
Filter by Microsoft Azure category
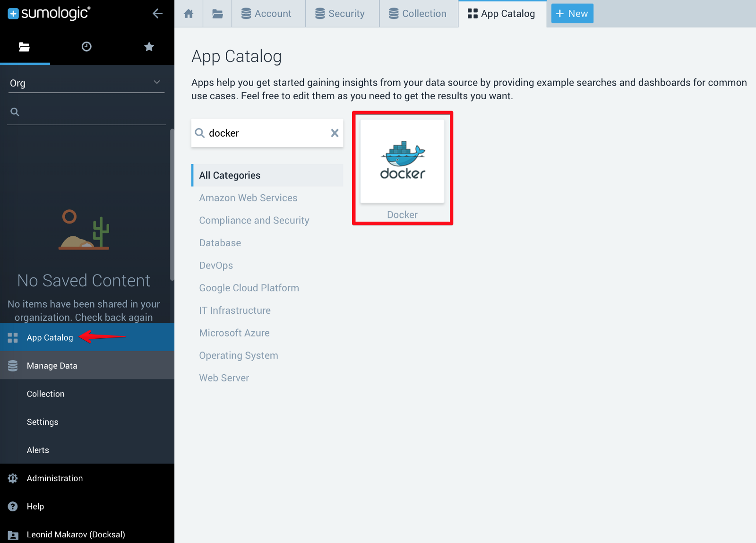234,333
